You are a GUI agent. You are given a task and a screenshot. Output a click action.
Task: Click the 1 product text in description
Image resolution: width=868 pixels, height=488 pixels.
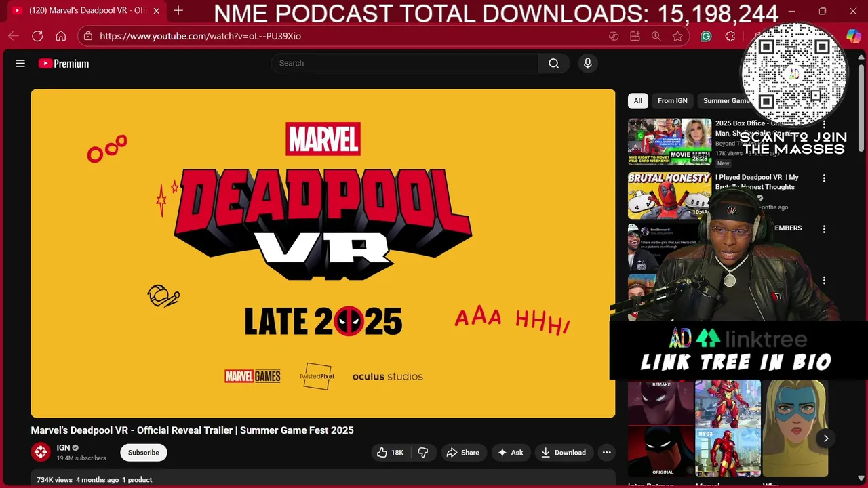pos(137,480)
